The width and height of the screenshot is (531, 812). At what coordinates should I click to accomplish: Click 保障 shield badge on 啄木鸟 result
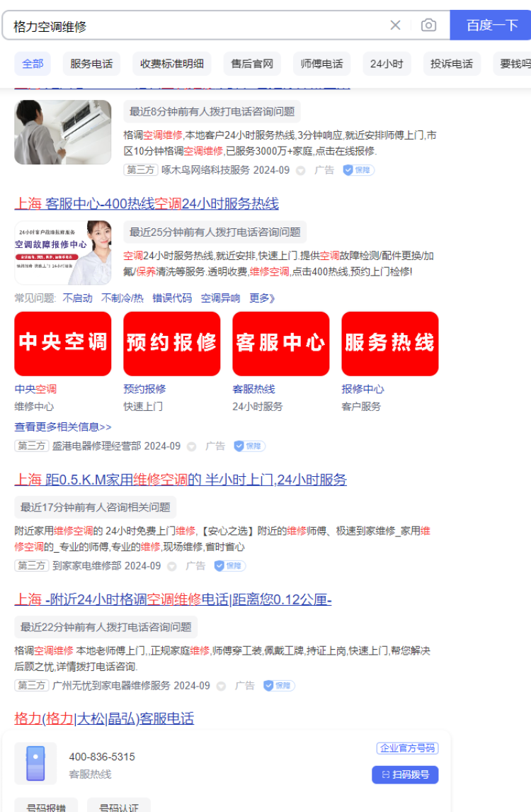pos(359,170)
